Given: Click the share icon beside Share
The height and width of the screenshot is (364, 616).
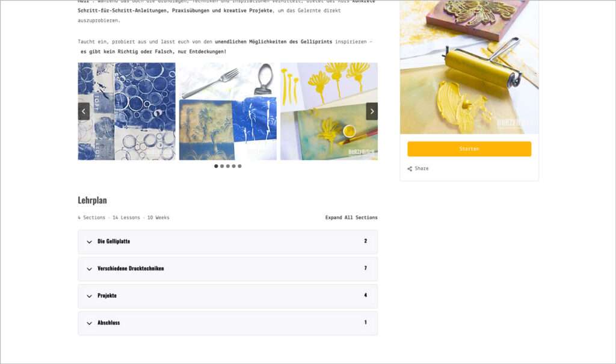Looking at the screenshot, I should tap(410, 168).
